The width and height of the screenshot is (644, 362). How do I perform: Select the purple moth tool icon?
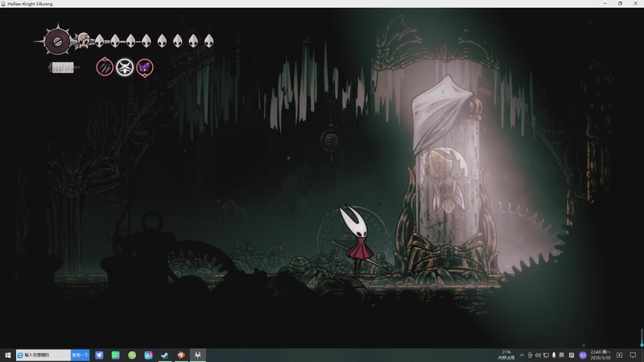click(x=145, y=68)
